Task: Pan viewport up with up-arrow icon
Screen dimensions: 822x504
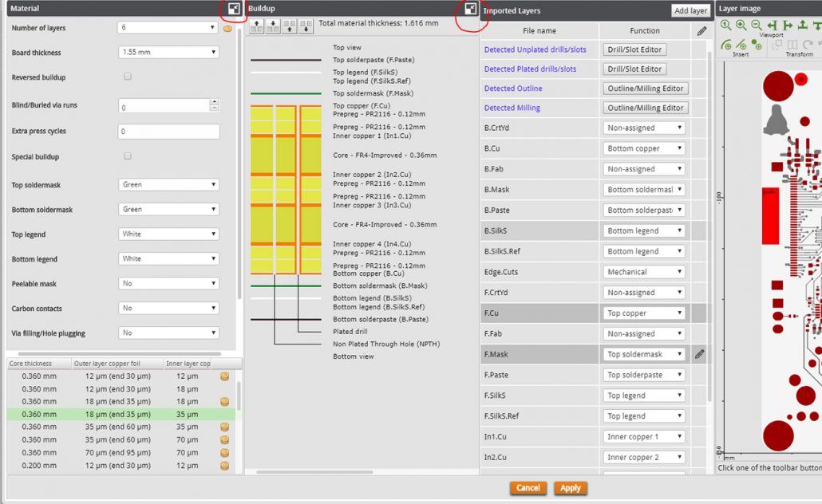Action: (x=803, y=25)
